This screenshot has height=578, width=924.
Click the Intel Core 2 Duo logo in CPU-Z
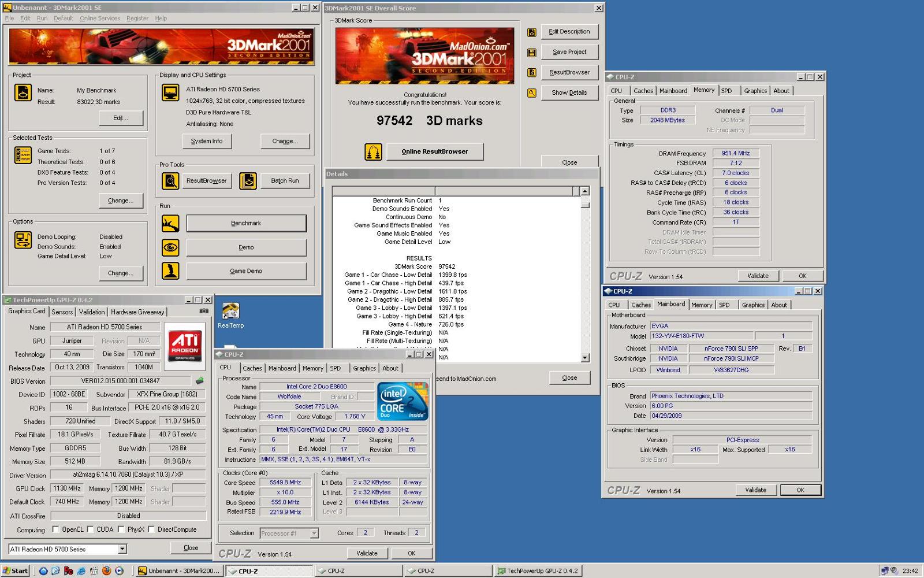403,401
